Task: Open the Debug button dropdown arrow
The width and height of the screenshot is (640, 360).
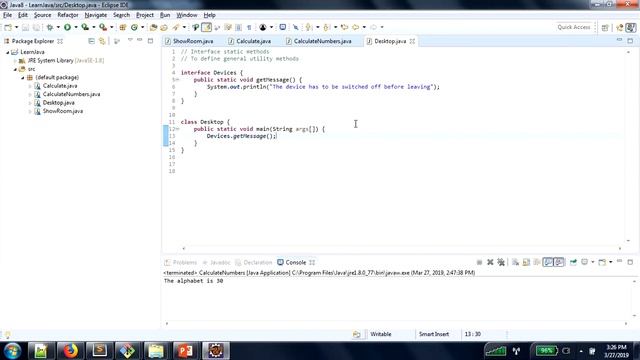Action: point(58,27)
